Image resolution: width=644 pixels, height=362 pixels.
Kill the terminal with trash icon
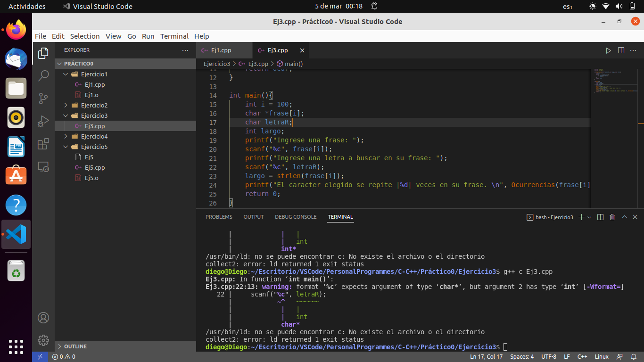point(612,217)
